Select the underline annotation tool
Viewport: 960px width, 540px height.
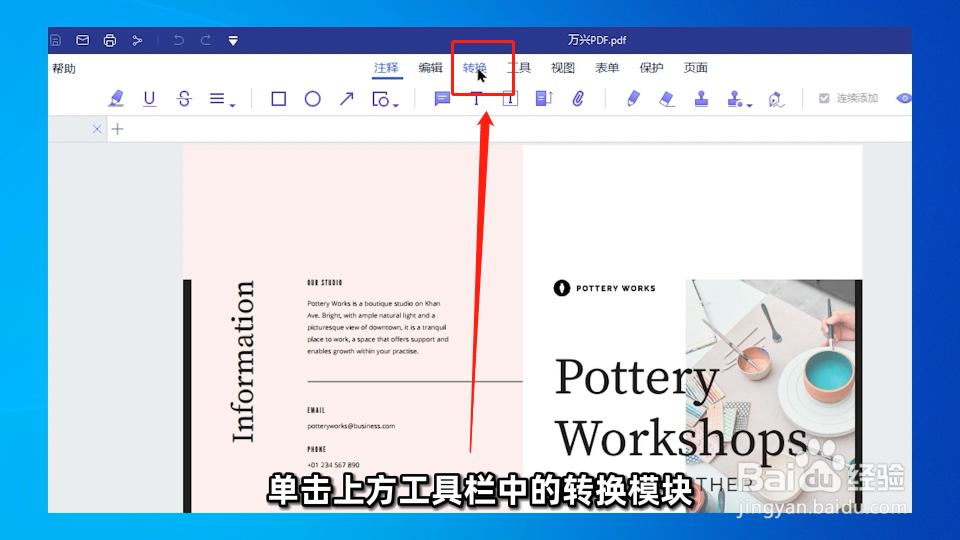tap(149, 99)
